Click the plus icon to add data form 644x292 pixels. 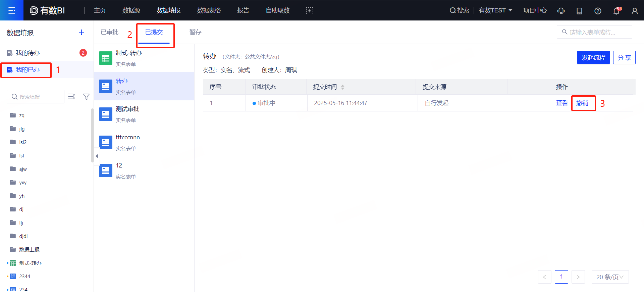tap(82, 32)
